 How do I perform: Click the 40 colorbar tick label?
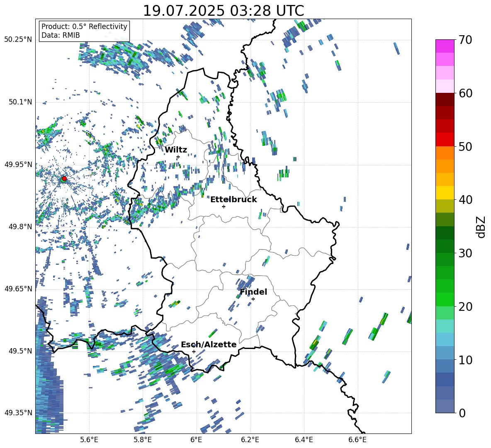(465, 200)
